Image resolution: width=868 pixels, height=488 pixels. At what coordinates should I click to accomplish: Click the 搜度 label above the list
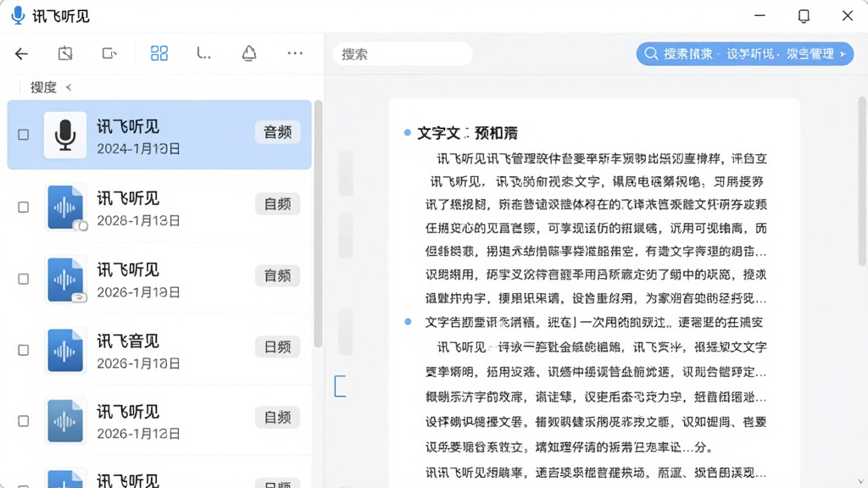pyautogui.click(x=43, y=87)
